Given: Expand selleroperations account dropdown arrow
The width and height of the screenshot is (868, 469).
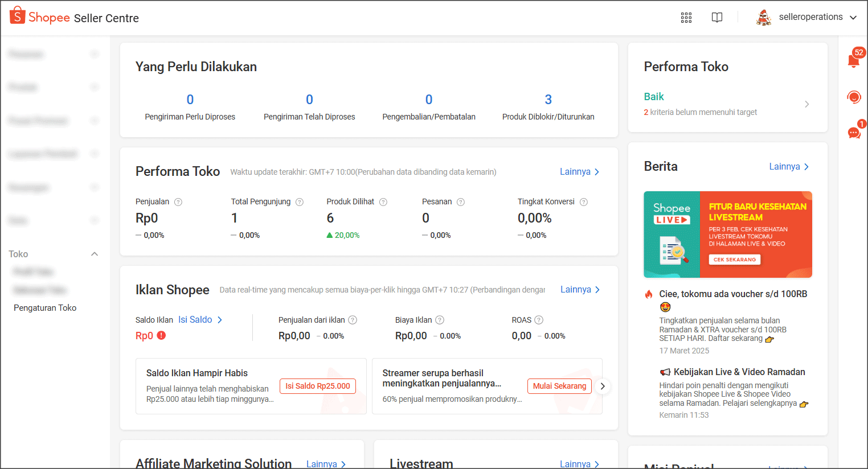Looking at the screenshot, I should pyautogui.click(x=853, y=18).
